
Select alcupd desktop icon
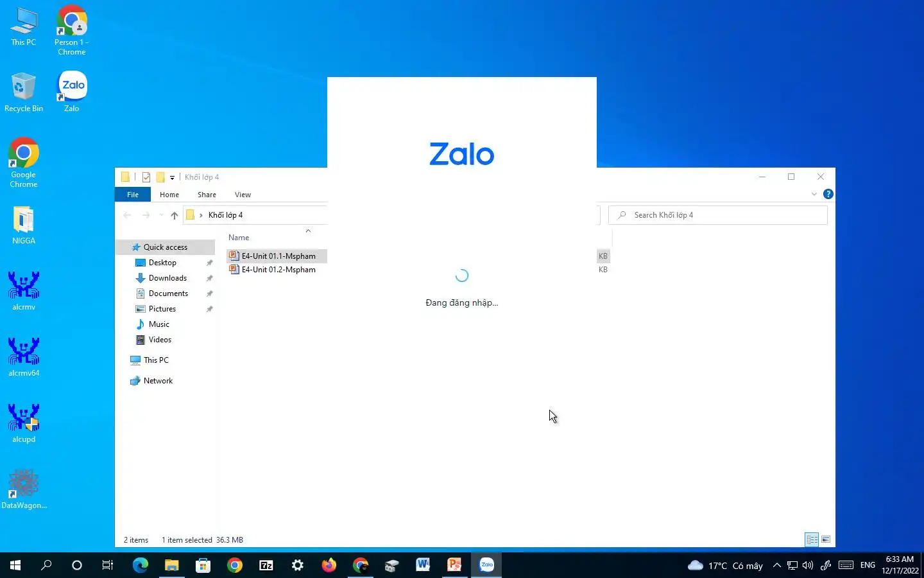pyautogui.click(x=24, y=423)
